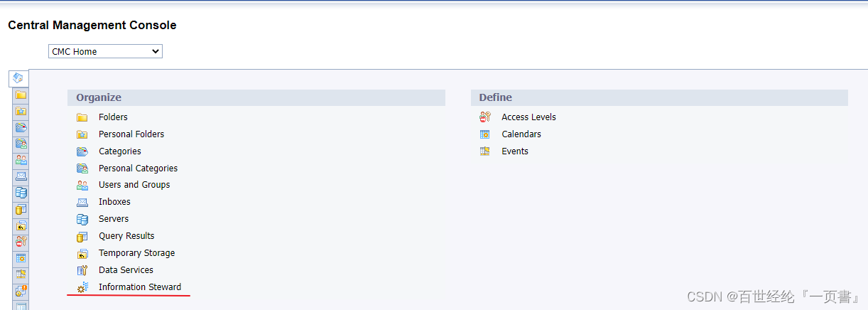
Task: Click Personal Folders icon in Organize list
Action: pos(82,134)
